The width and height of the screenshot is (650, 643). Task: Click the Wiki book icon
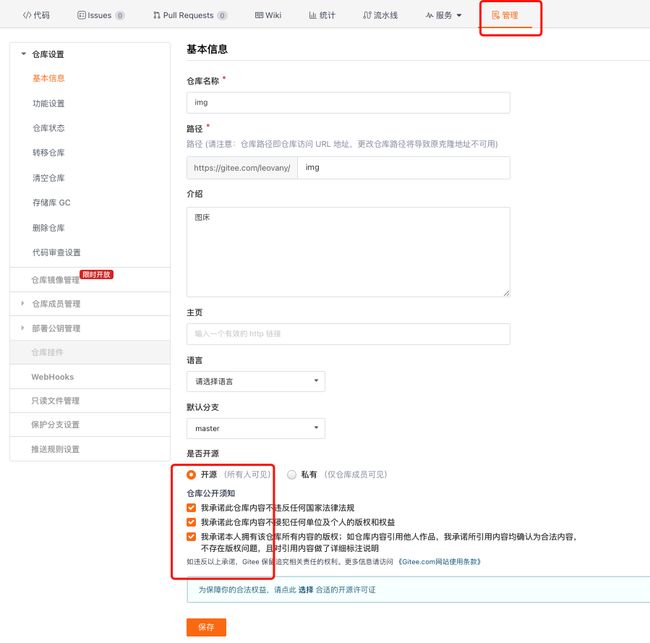[259, 15]
